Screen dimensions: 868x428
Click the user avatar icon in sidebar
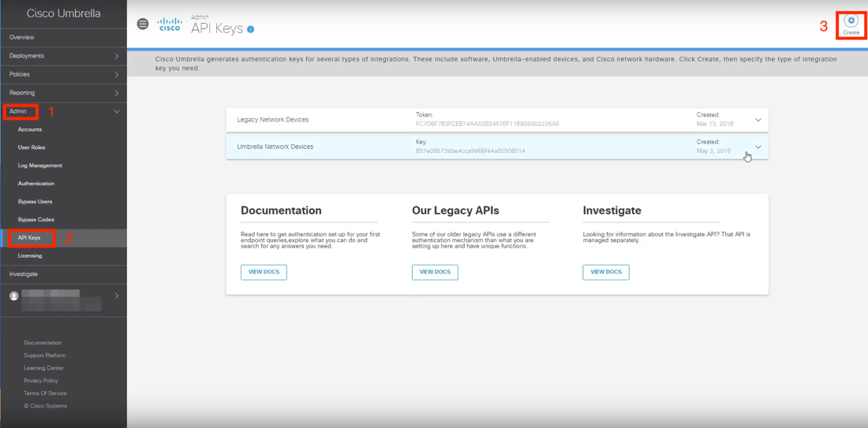(x=14, y=296)
